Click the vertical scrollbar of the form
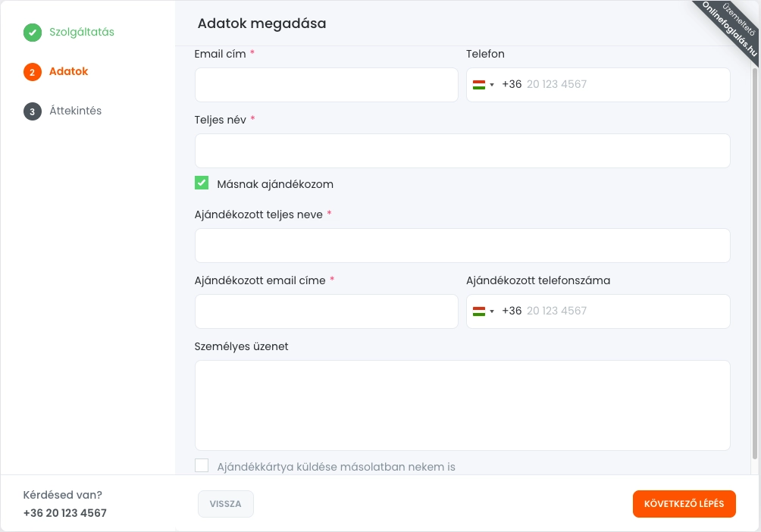 point(754,258)
